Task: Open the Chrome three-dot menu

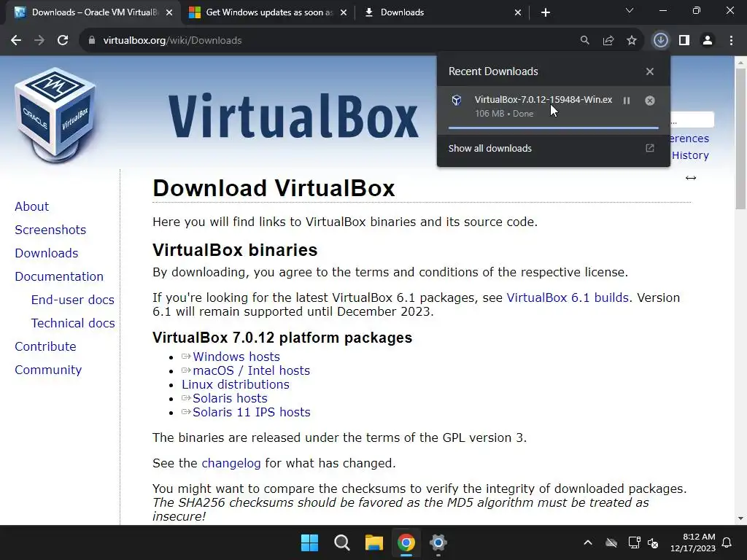Action: pyautogui.click(x=731, y=41)
